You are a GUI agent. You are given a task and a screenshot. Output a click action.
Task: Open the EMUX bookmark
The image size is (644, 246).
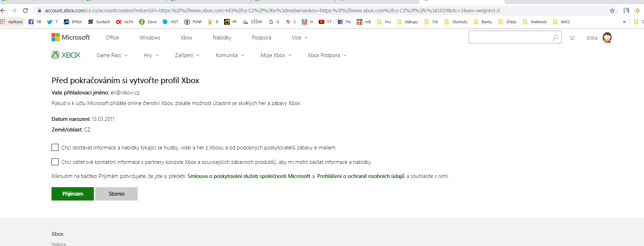[73, 22]
